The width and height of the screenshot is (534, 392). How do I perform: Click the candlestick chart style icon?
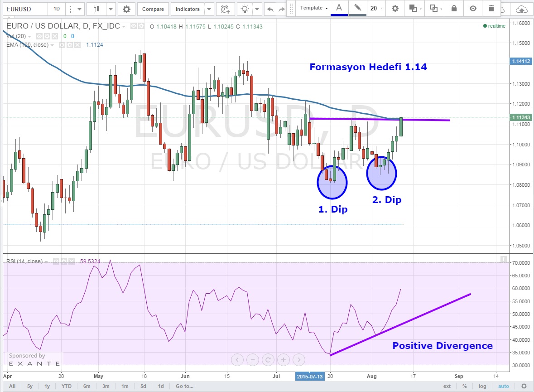96,9
